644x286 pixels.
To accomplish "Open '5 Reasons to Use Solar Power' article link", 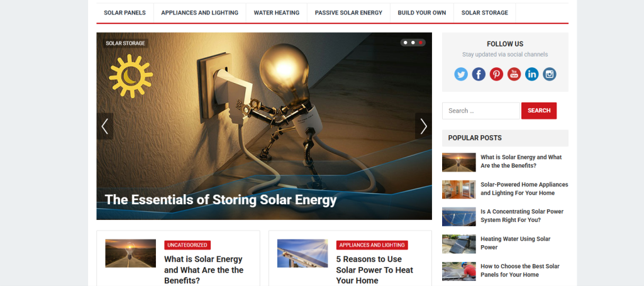I will tap(375, 270).
